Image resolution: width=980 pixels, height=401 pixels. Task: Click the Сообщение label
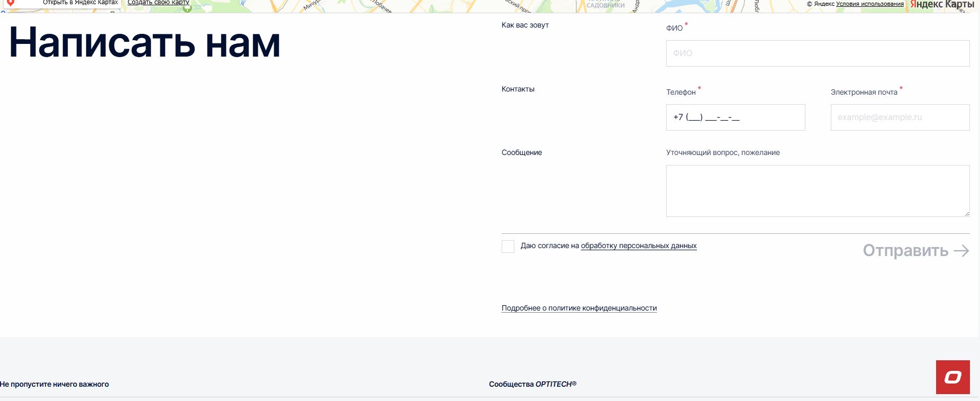coord(522,152)
